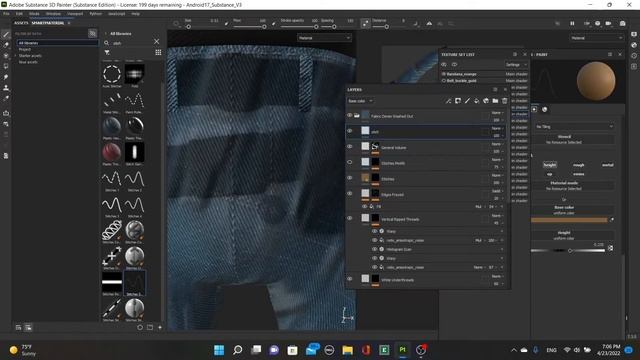Image resolution: width=640 pixels, height=360 pixels.
Task: Add fill layer bucket icon
Action: (477, 101)
